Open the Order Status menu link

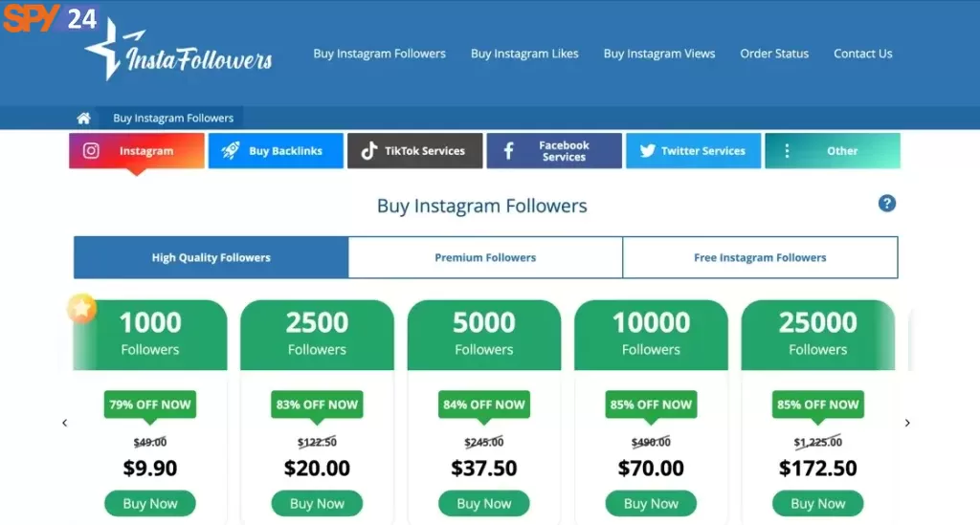pyautogui.click(x=773, y=54)
